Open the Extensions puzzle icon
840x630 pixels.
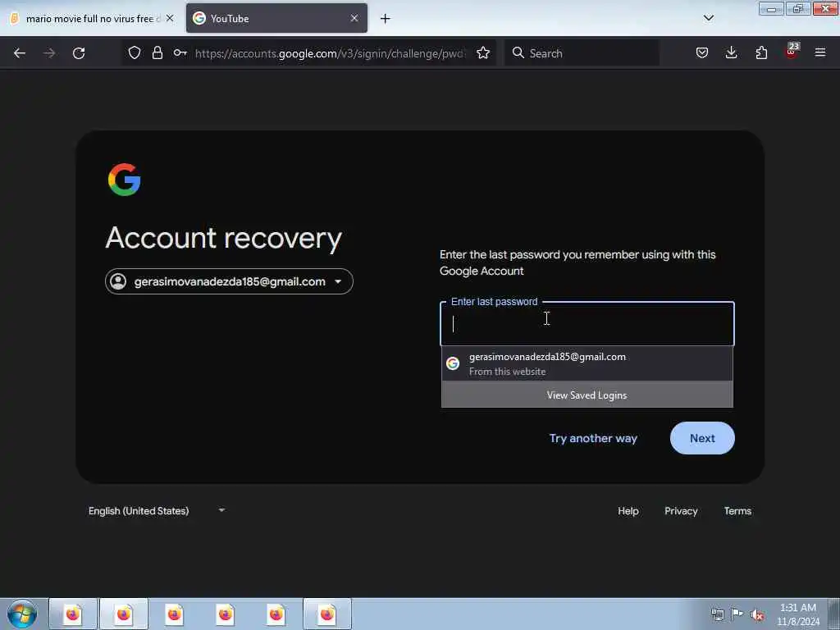coord(761,52)
